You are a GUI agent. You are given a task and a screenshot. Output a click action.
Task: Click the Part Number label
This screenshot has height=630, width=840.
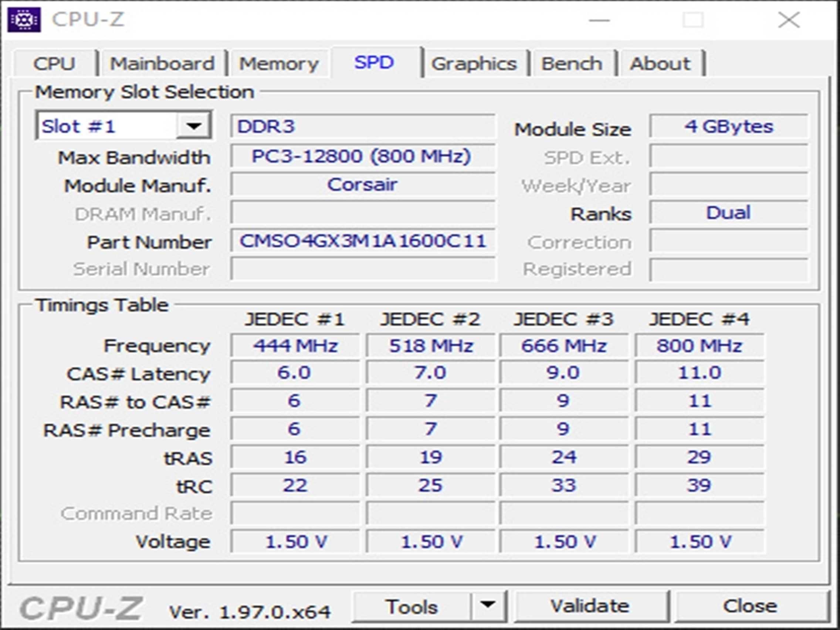point(149,242)
